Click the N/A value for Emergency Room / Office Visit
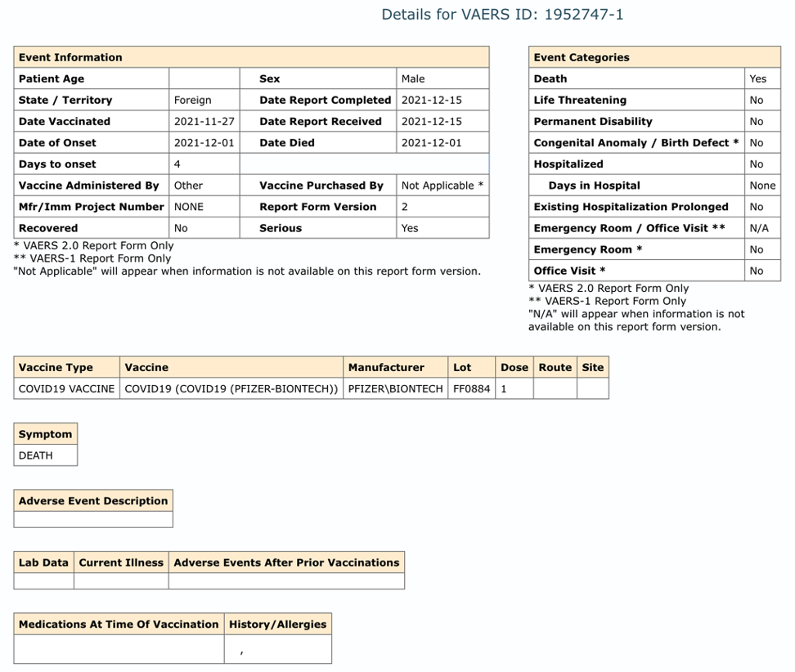The image size is (795, 672). tap(759, 228)
